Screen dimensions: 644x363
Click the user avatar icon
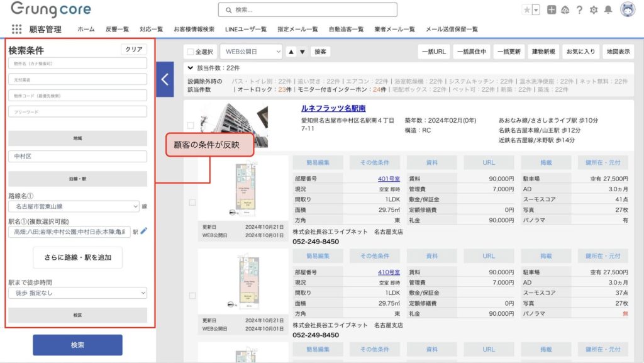coord(627,9)
